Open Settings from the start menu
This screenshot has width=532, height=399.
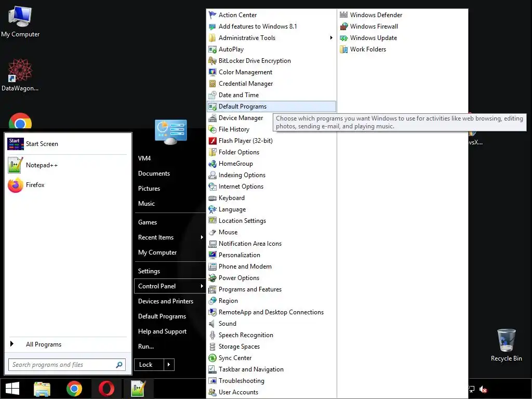click(x=149, y=271)
